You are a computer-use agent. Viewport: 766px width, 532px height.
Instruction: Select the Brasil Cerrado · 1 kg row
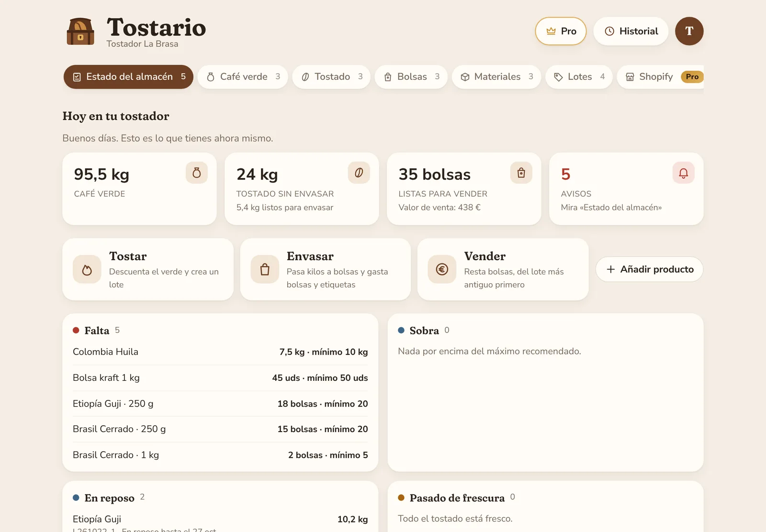click(220, 455)
